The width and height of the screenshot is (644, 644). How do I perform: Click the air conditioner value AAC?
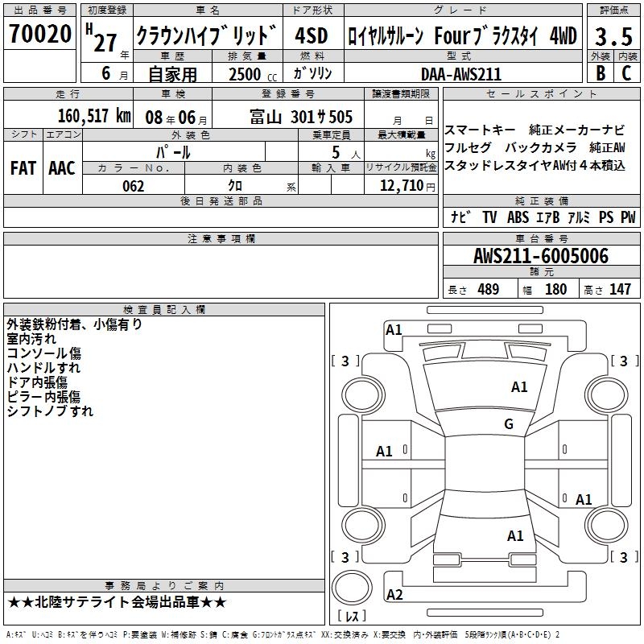pyautogui.click(x=62, y=168)
